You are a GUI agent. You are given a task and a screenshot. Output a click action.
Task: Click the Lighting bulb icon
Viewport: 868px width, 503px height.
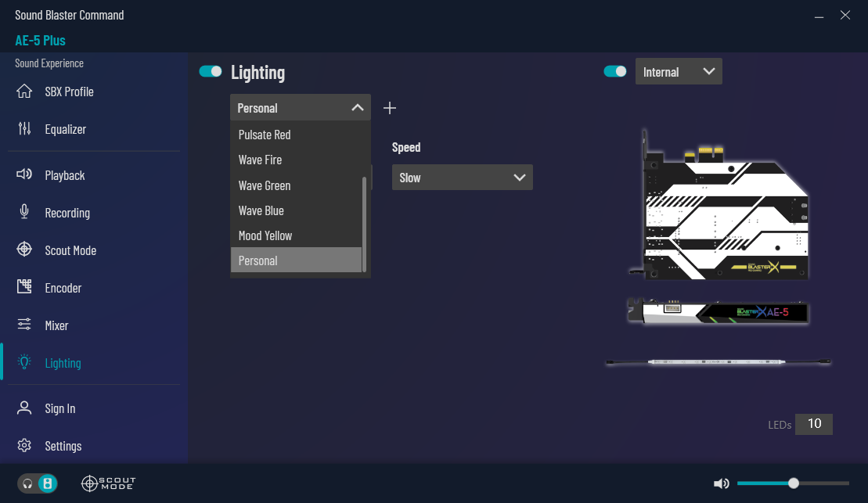coord(24,362)
